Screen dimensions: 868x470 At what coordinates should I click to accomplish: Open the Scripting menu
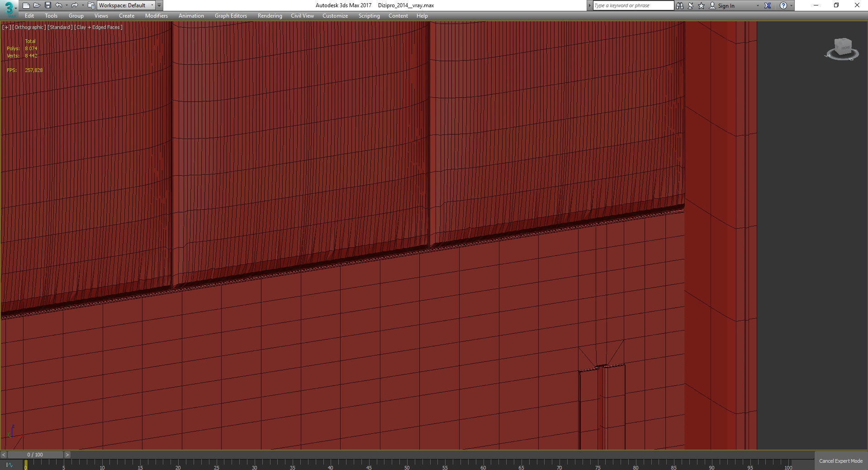pos(369,16)
